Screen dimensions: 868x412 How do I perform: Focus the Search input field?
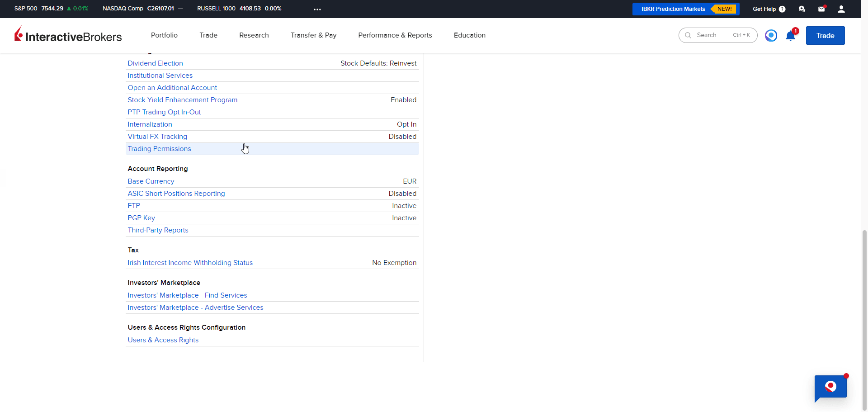pyautogui.click(x=718, y=35)
